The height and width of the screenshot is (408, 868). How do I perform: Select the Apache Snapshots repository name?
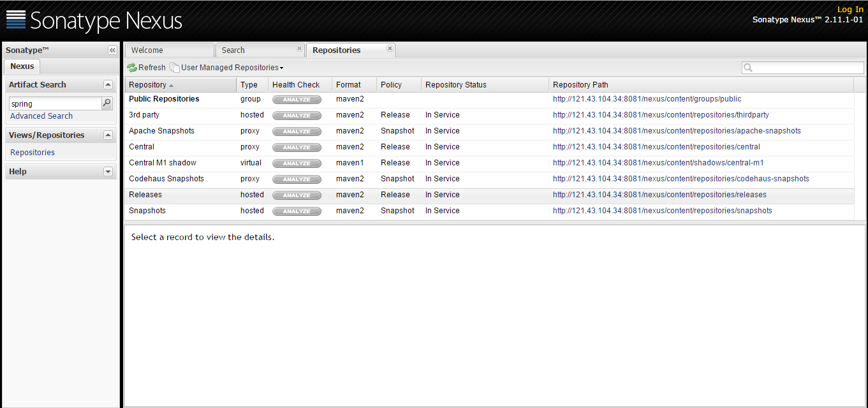[x=161, y=131]
